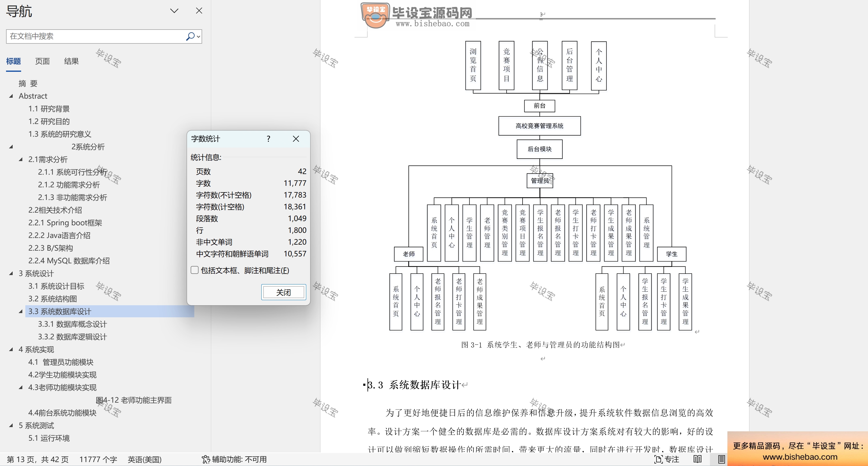This screenshot has height=466, width=868.
Task: Collapse the 5 系统测试 heading
Action: pos(11,426)
